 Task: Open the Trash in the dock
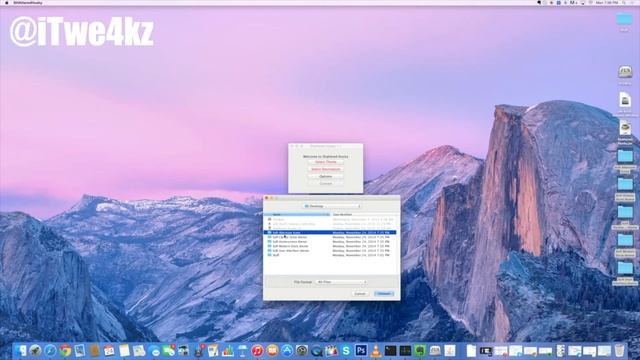(619, 350)
